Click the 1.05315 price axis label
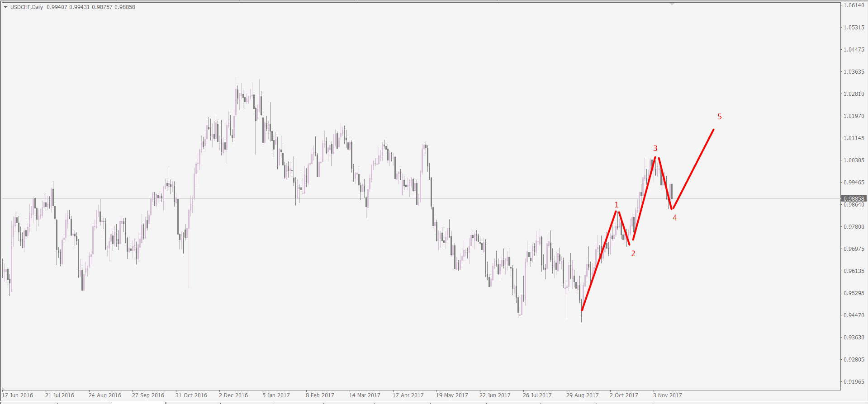Screen dimensions: 868x404 click(x=854, y=28)
